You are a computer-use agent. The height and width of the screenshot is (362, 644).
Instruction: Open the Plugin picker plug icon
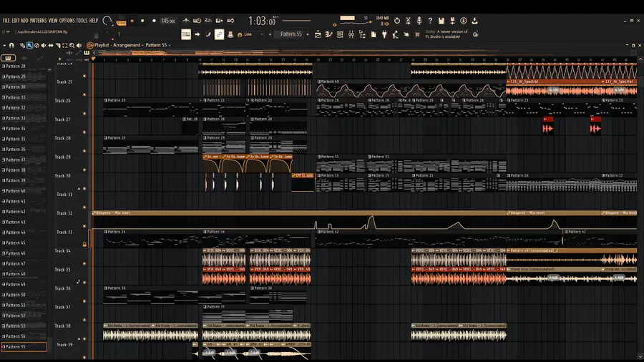click(x=384, y=35)
